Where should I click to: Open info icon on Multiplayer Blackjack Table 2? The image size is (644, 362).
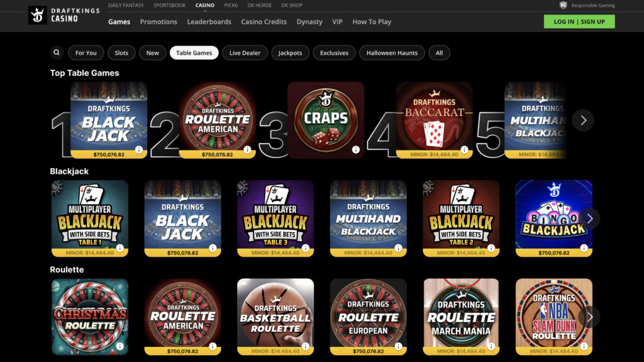(x=491, y=248)
